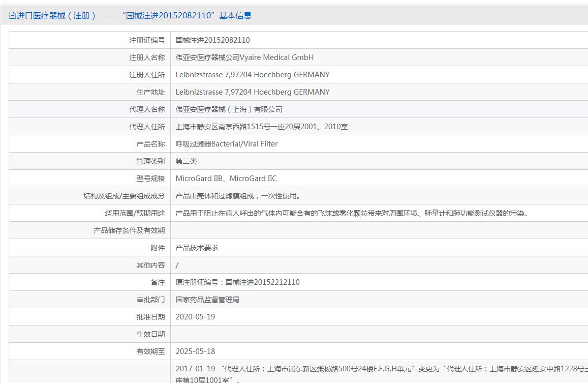Click the 批准日期 label
The height and width of the screenshot is (383, 588).
tap(150, 316)
